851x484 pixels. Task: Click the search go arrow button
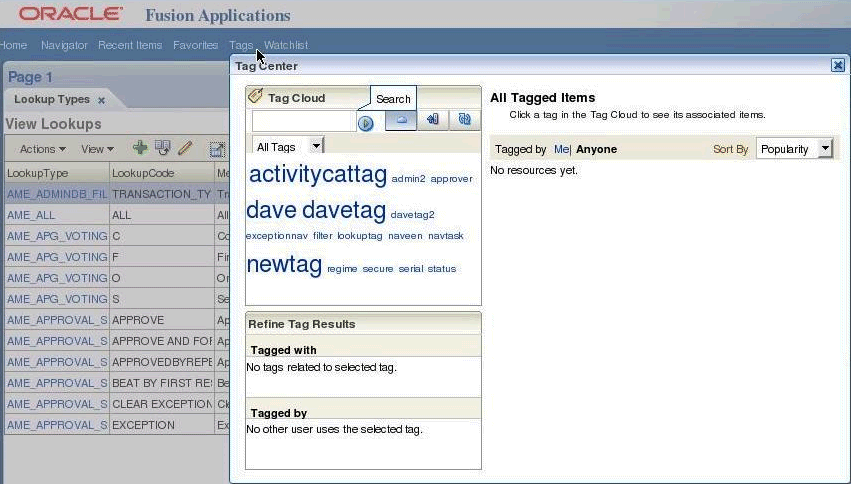click(x=366, y=124)
